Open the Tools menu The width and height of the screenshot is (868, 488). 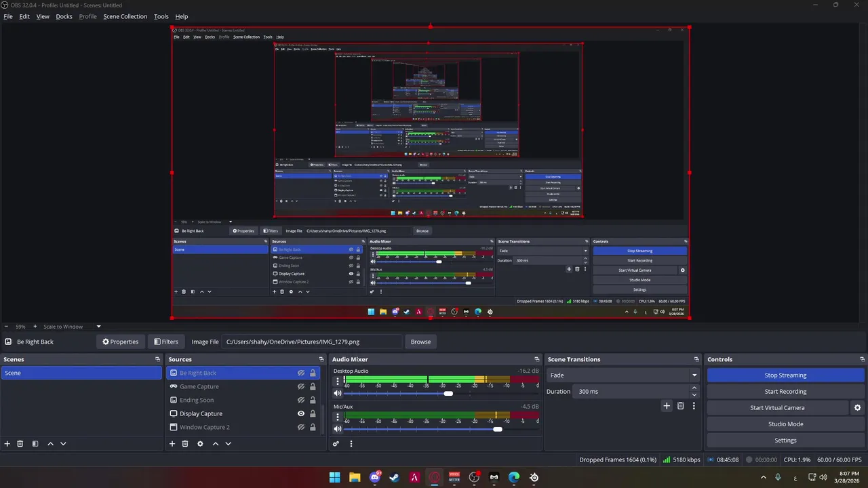pos(161,16)
